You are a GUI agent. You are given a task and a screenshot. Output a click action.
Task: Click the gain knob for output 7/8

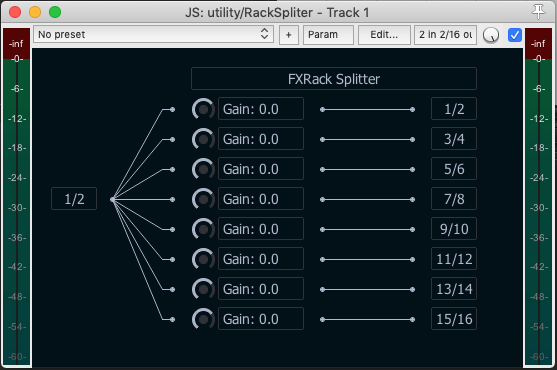pos(203,199)
